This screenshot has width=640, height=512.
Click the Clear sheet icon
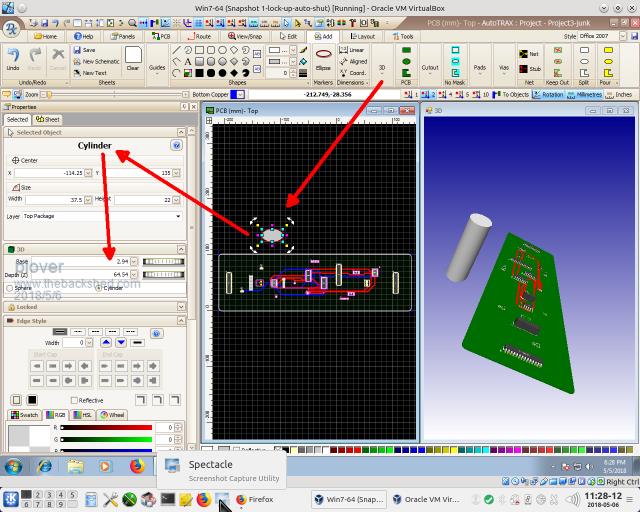[x=133, y=62]
